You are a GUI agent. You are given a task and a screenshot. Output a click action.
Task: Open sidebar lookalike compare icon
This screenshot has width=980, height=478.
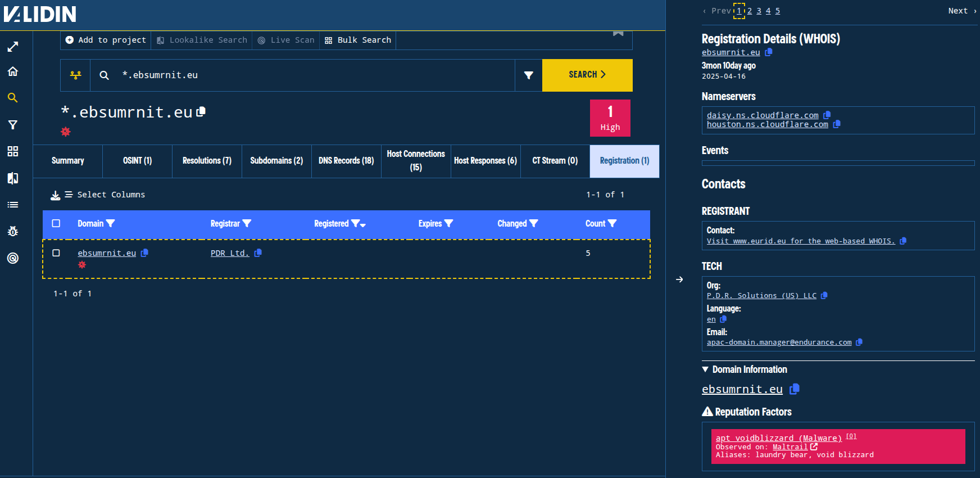(13, 178)
